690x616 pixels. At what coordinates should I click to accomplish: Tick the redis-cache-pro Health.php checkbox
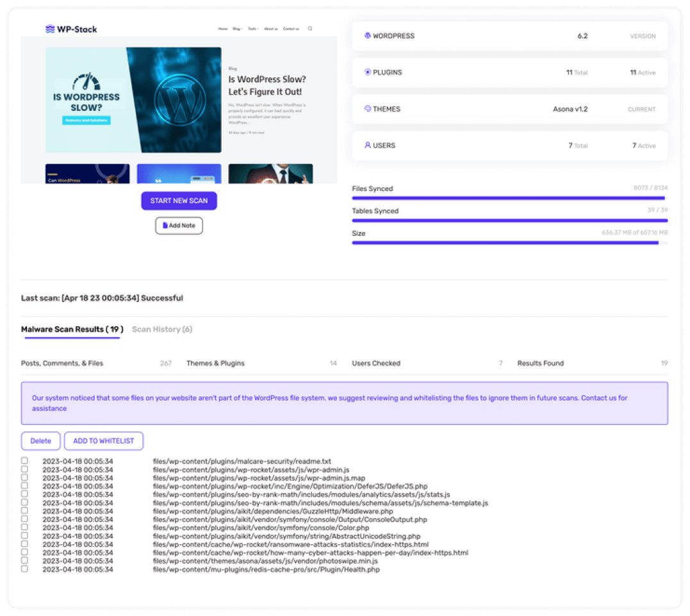point(24,569)
